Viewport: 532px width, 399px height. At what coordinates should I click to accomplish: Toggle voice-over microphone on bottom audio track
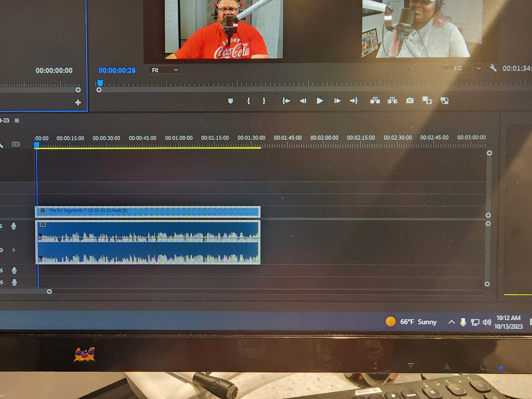click(x=14, y=282)
